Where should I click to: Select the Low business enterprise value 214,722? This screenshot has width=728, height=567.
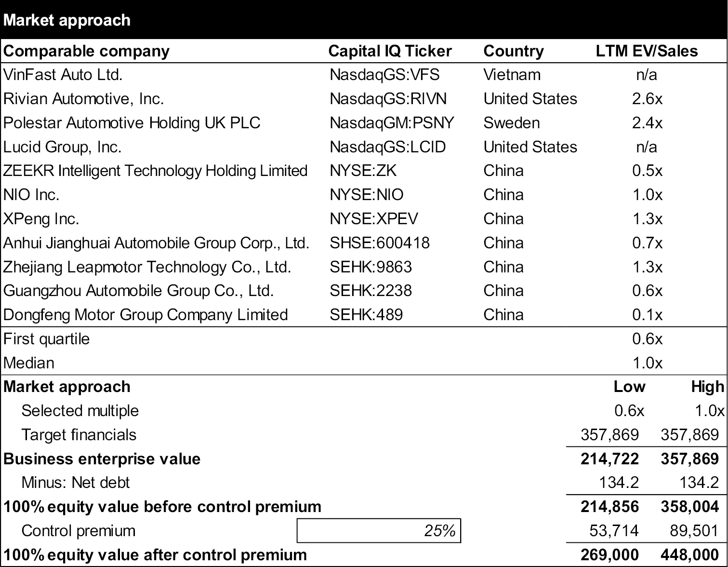pyautogui.click(x=609, y=459)
